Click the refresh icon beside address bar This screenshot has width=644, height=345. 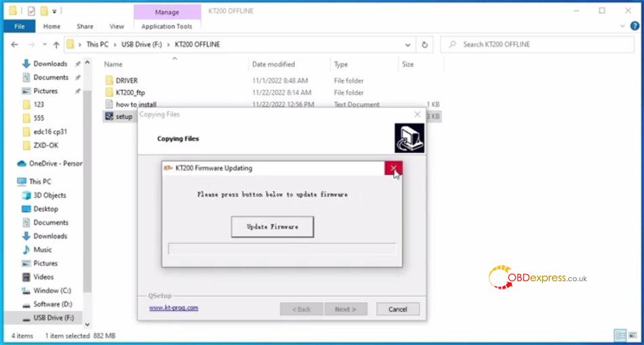coord(424,45)
